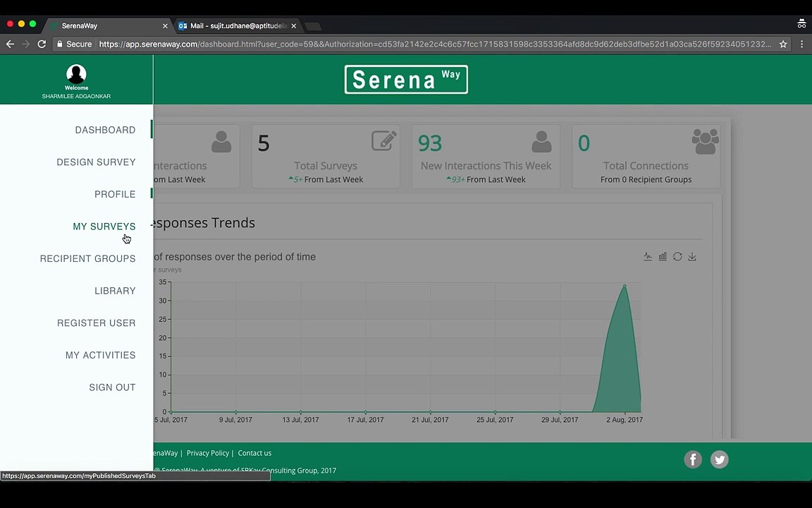812x508 pixels.
Task: Reload the page with refresh button
Action: click(x=42, y=44)
